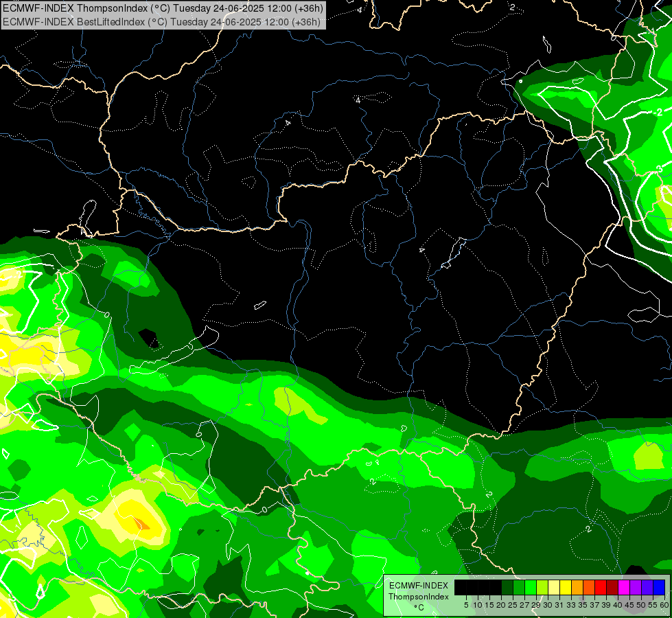The image size is (672, 618).
Task: Click the legend tick value 29
Action: 535,605
